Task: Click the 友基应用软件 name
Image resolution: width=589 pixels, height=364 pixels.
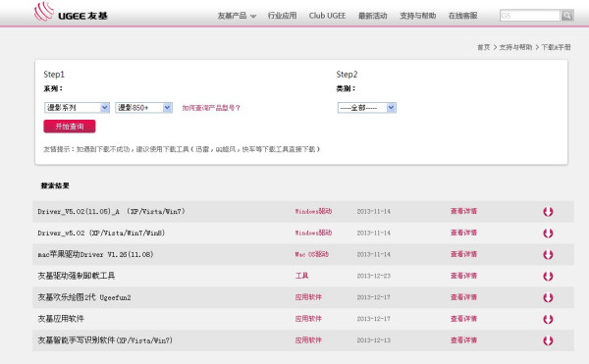Action: click(61, 319)
